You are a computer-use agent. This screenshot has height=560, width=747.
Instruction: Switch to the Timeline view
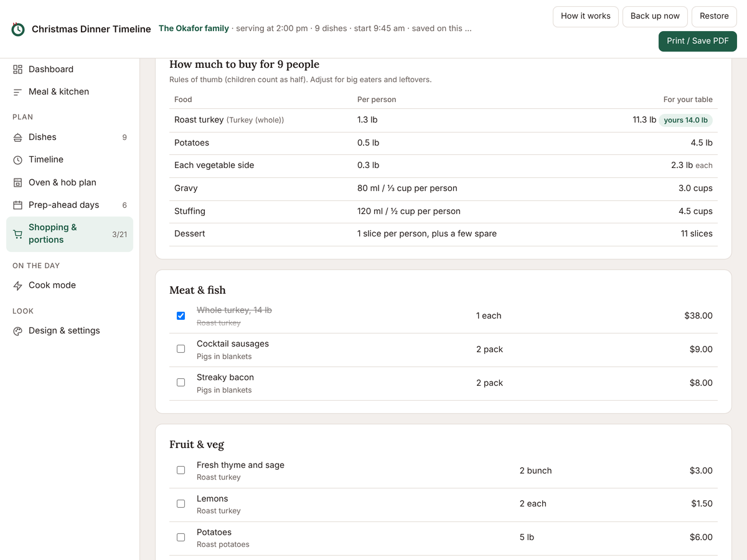coord(70,160)
